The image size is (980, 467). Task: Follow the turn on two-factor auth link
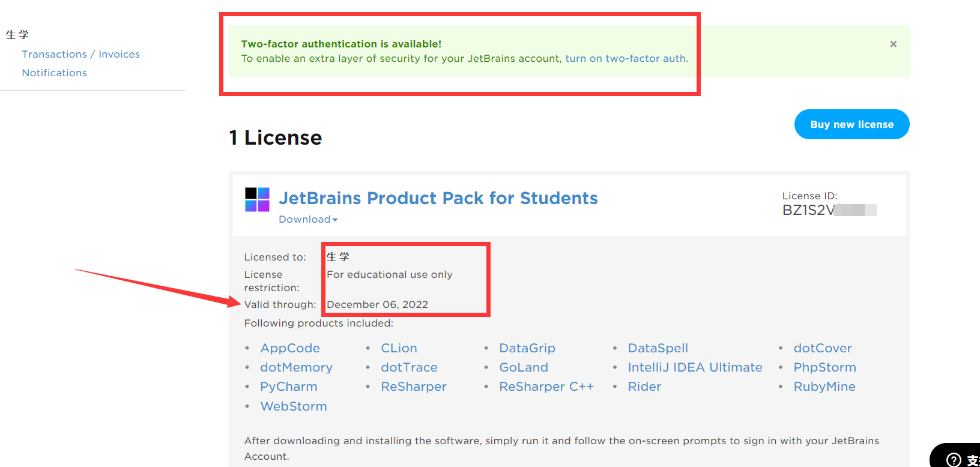626,58
